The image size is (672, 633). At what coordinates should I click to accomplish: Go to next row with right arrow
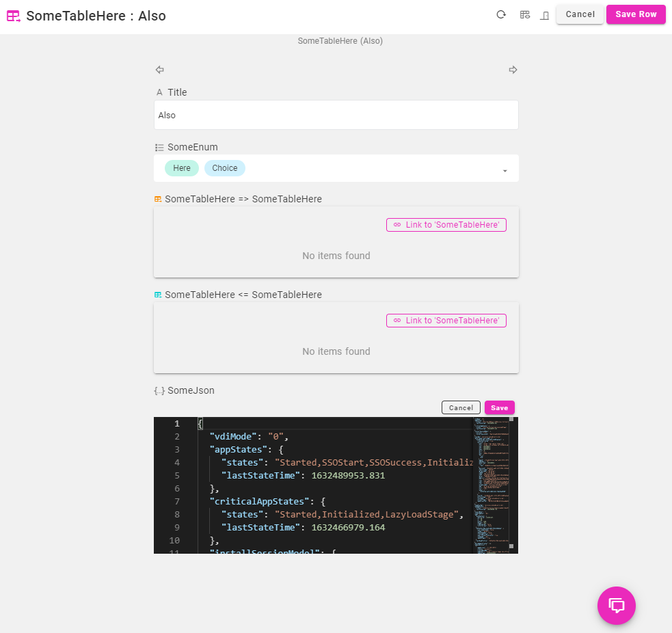513,70
